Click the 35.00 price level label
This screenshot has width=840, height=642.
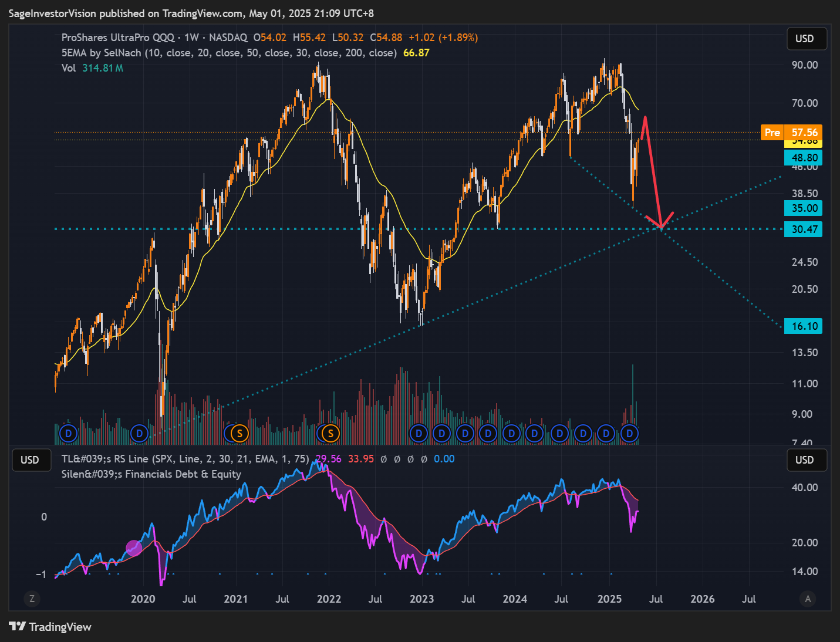tap(804, 208)
